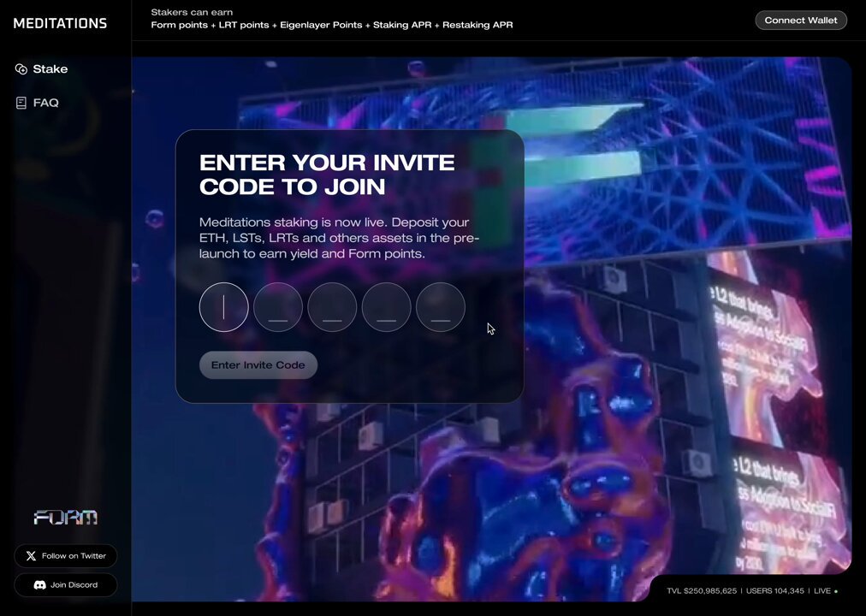Click the green LIVE status dot
This screenshot has width=866, height=616.
[x=836, y=591]
